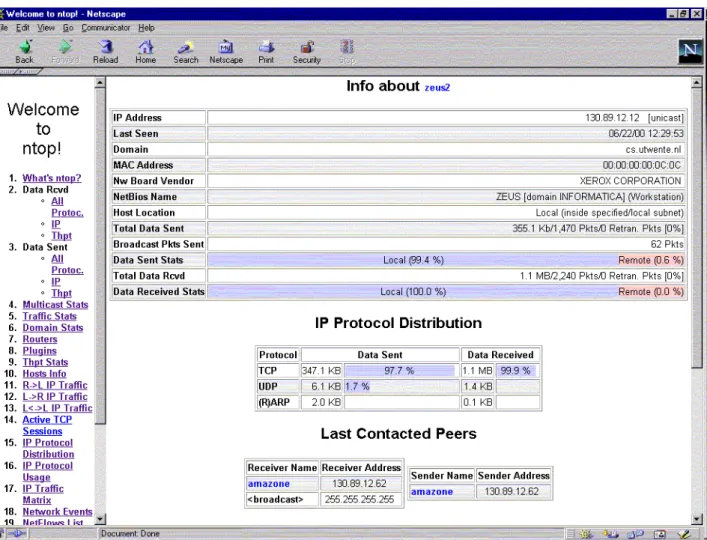Image resolution: width=707 pixels, height=540 pixels.
Task: Click the grayed-out Forward toolbar button
Action: click(x=65, y=52)
